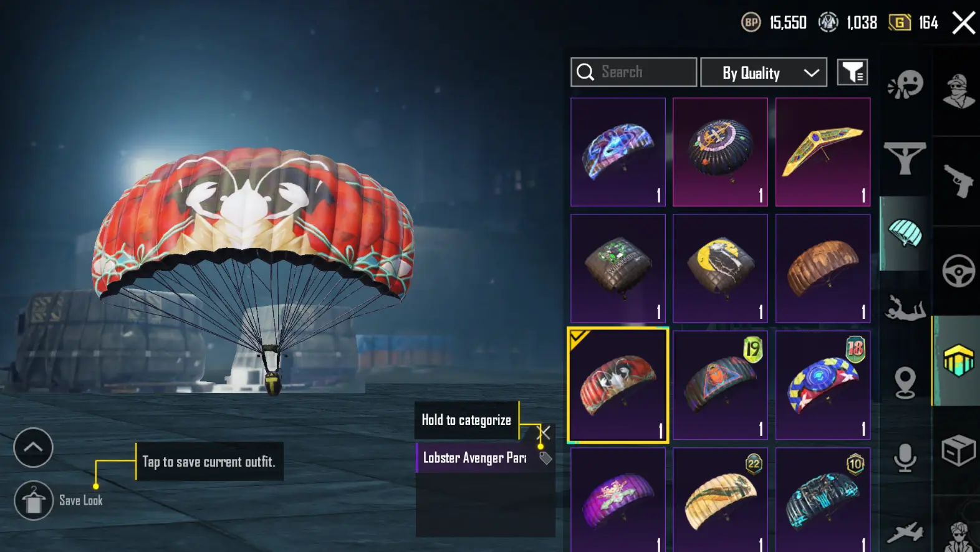Open the parachute skins category

(905, 234)
